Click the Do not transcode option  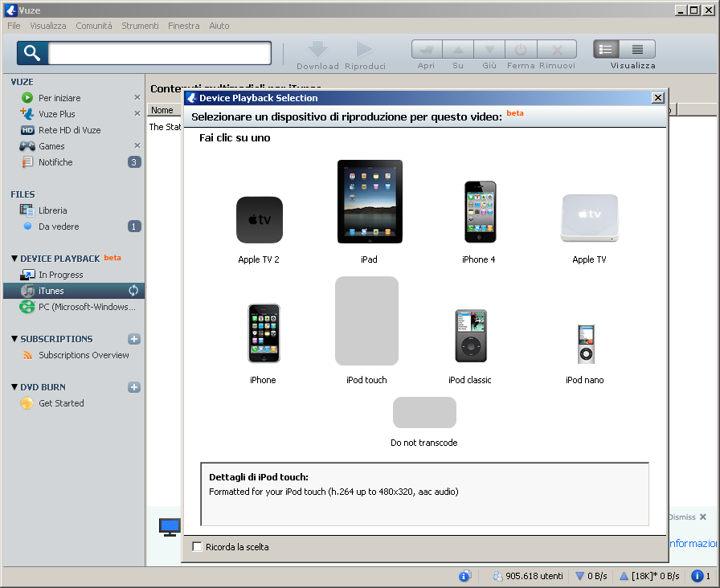pyautogui.click(x=423, y=413)
